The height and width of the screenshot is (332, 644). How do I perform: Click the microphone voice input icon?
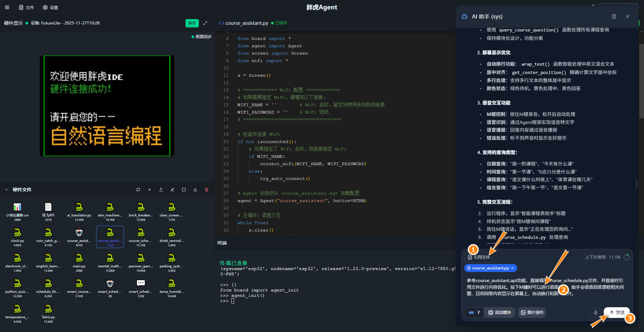click(596, 313)
